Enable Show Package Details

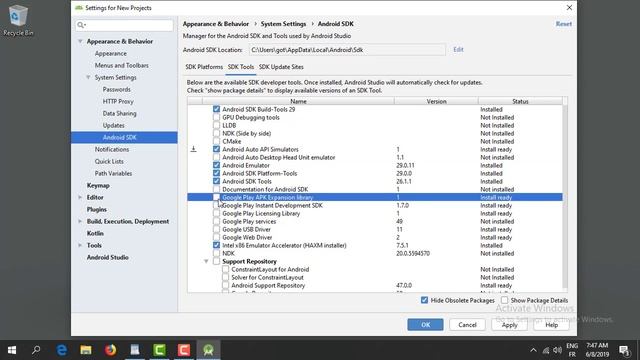click(504, 300)
